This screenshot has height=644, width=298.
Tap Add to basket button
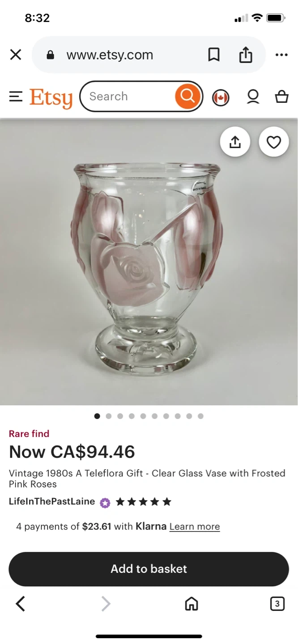pos(149,569)
